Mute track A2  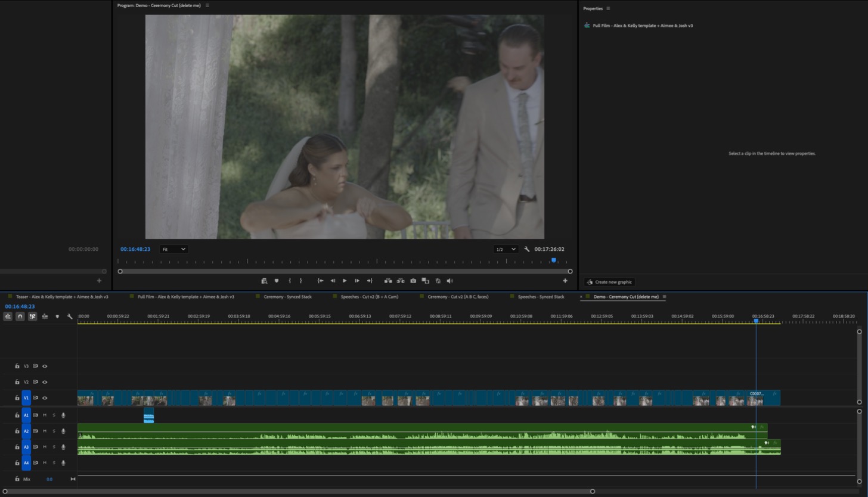tap(45, 431)
